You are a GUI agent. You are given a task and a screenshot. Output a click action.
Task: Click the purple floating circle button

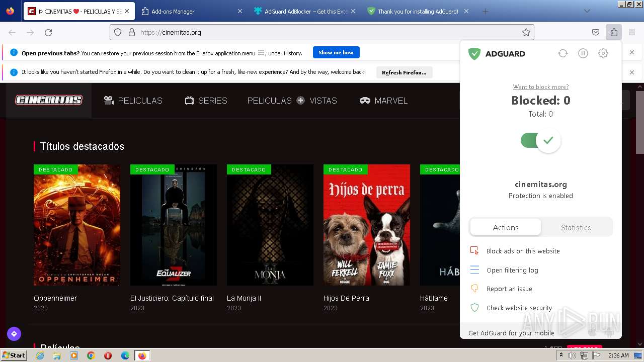click(14, 333)
